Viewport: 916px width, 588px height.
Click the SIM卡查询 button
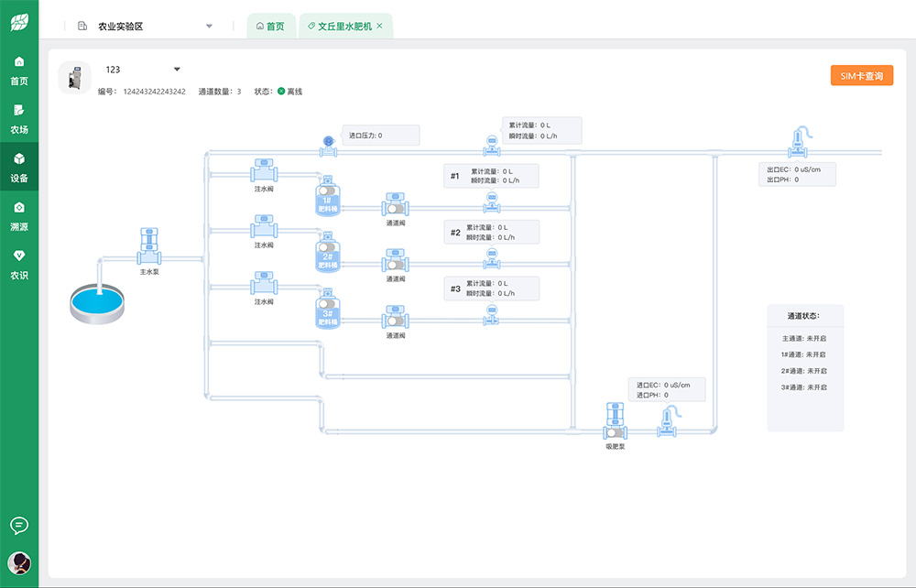click(x=861, y=76)
